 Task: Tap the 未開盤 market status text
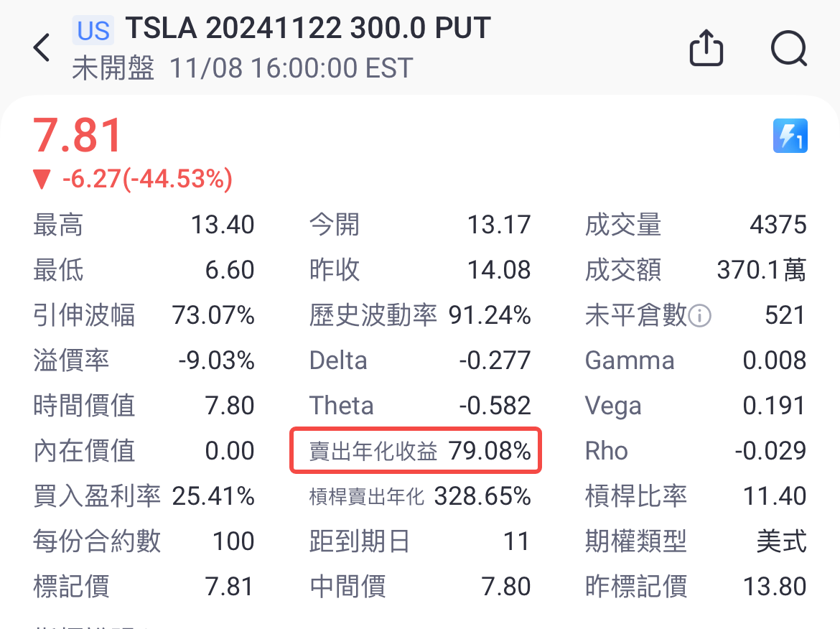point(113,69)
